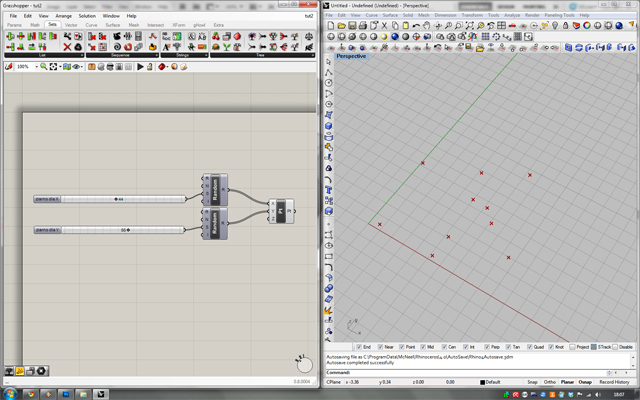Image resolution: width=640 pixels, height=400 pixels.
Task: Select the Circle tool in Rhino sidebar
Action: click(x=329, y=83)
